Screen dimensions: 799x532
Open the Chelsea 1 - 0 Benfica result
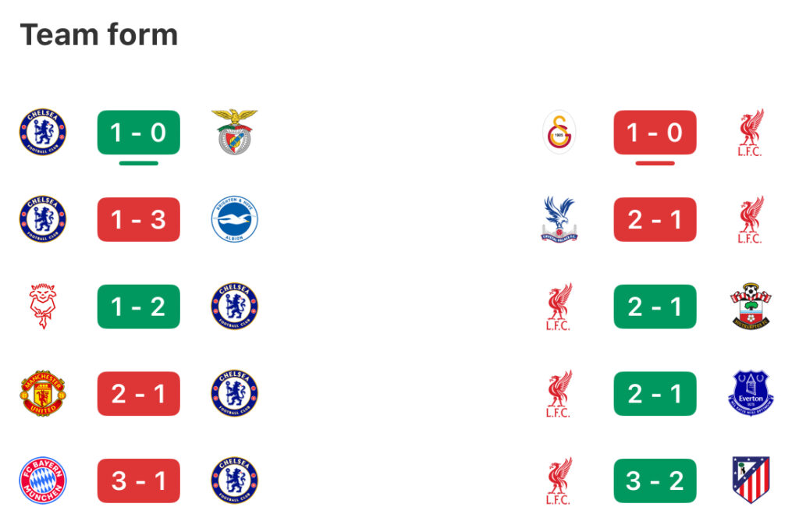(x=138, y=133)
